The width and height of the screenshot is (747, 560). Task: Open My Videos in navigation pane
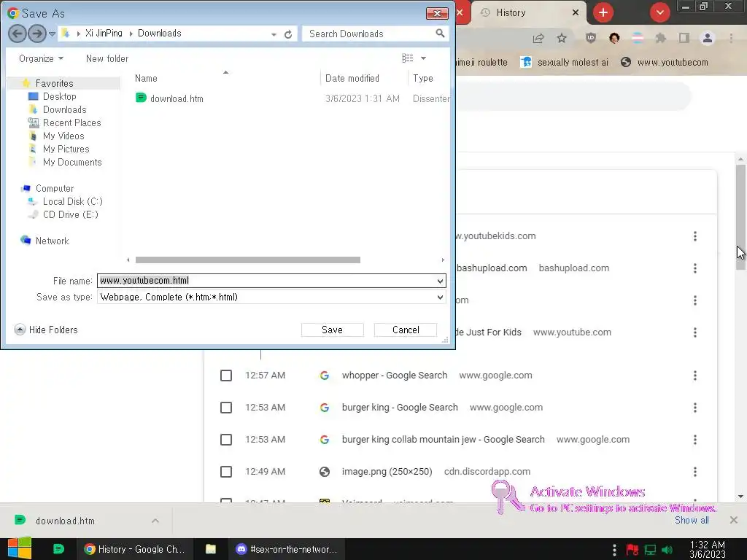coord(63,136)
